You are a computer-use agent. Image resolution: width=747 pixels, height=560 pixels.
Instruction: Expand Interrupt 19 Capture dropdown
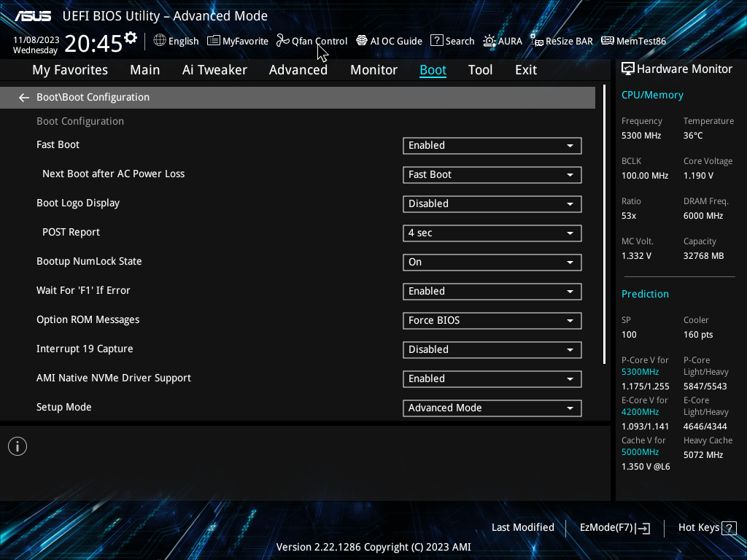click(492, 349)
